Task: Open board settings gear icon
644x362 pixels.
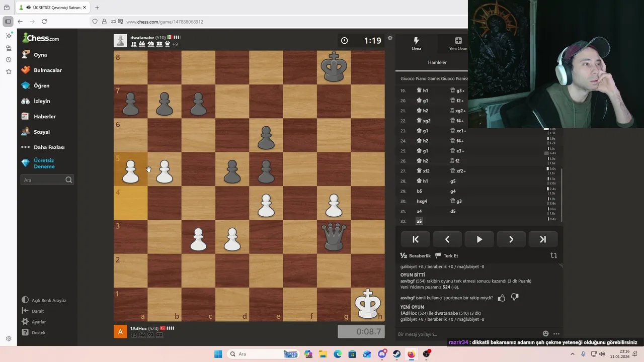Action: pos(390,38)
